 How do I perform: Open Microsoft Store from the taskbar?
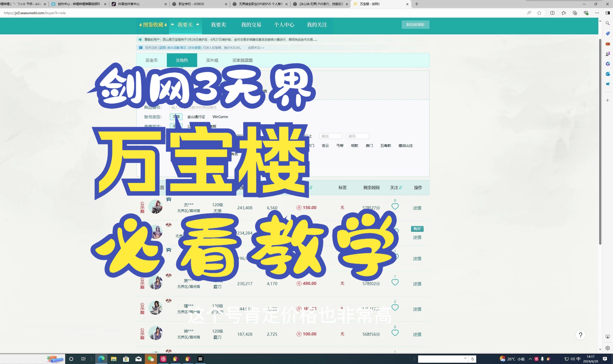click(126, 359)
